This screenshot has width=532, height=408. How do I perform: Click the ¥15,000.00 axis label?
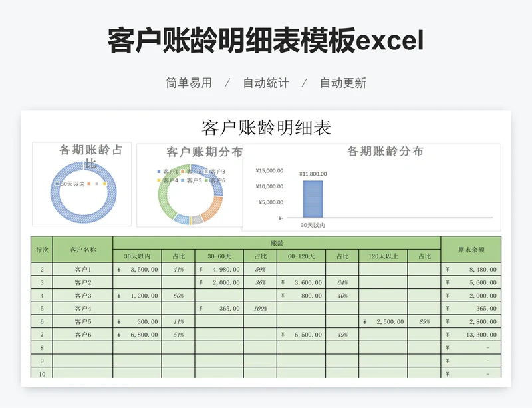coord(270,170)
